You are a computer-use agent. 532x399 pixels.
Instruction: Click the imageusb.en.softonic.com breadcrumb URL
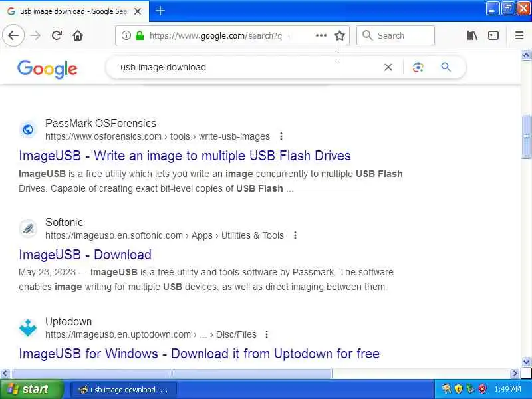click(164, 235)
